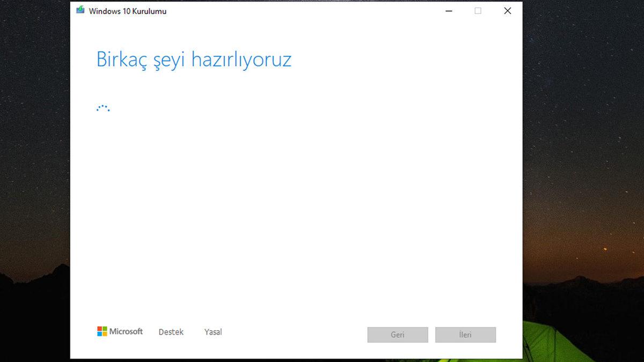This screenshot has width=644, height=362.
Task: Click the minimize dash icon on the titlebar
Action: [x=448, y=10]
